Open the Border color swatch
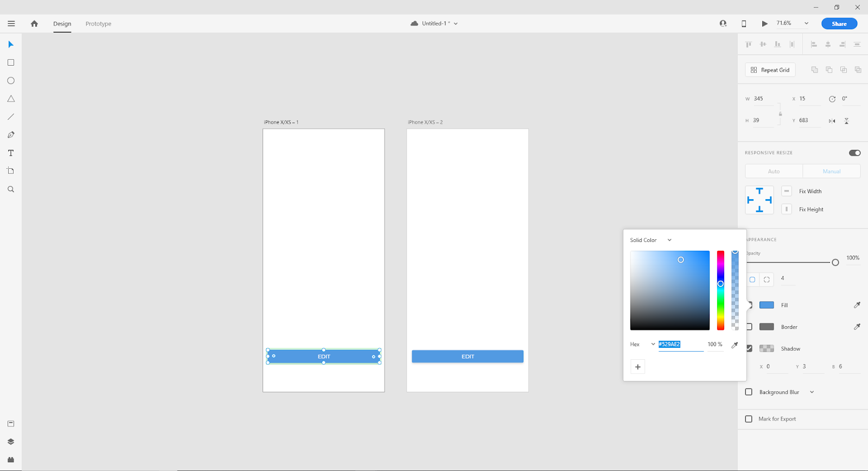 click(x=767, y=327)
